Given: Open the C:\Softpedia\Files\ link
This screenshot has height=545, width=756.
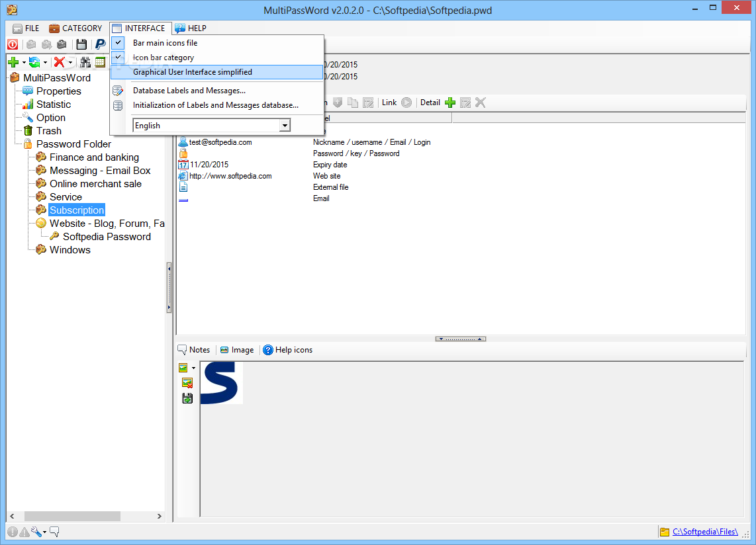Looking at the screenshot, I should pos(705,532).
